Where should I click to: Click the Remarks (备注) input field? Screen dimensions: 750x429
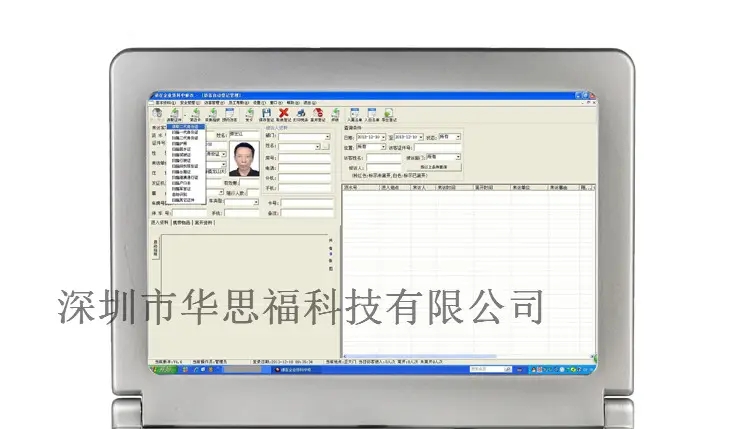click(x=307, y=213)
